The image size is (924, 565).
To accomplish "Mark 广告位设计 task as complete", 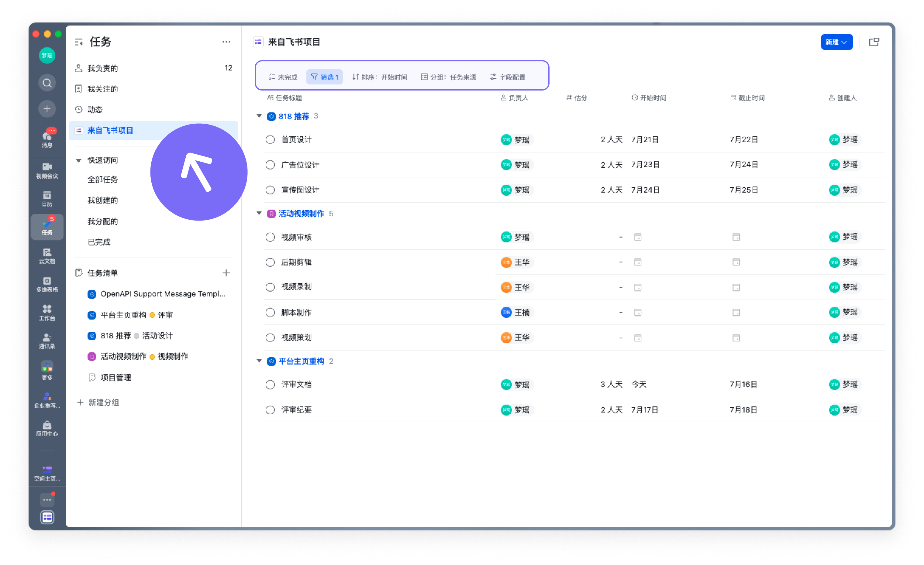I will [270, 164].
